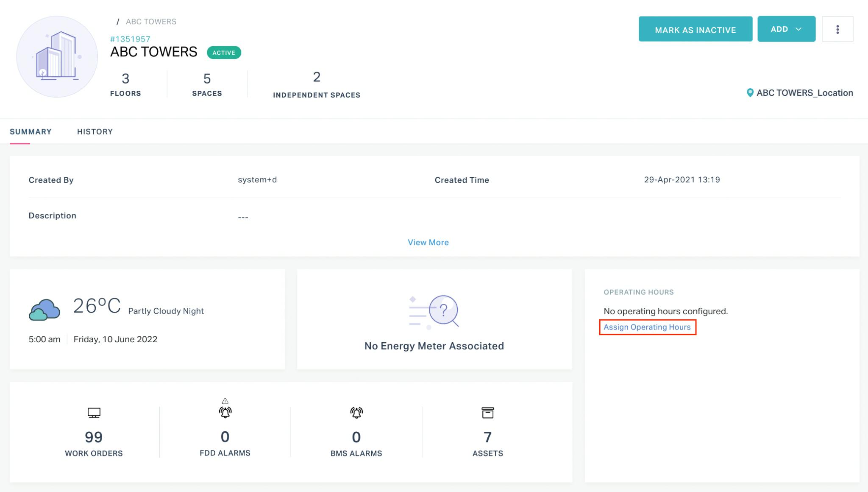Click the 3 FLOORS count

125,84
